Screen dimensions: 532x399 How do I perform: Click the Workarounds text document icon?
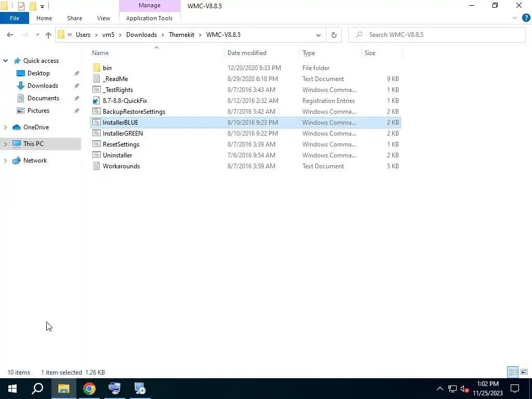[97, 166]
